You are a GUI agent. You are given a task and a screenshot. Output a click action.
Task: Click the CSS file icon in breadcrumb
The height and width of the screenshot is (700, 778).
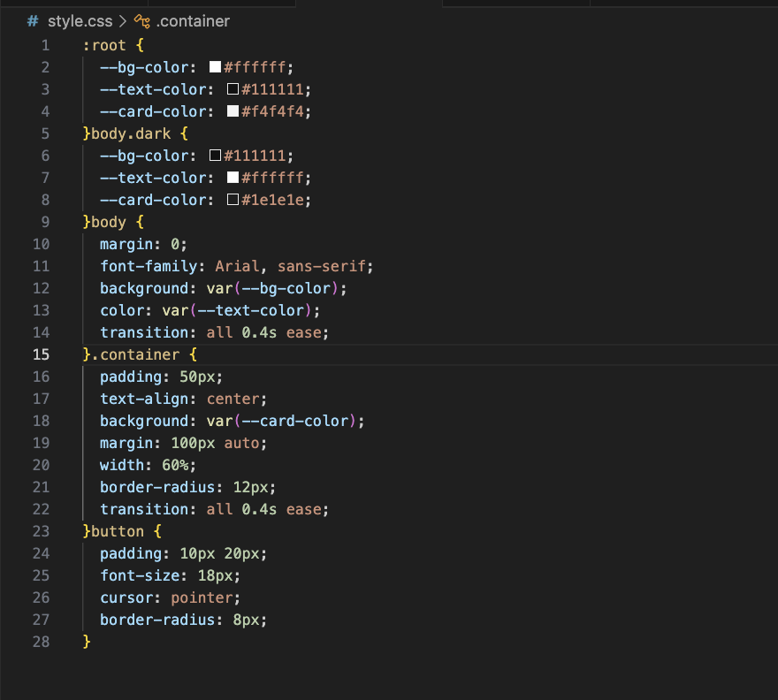tap(33, 20)
